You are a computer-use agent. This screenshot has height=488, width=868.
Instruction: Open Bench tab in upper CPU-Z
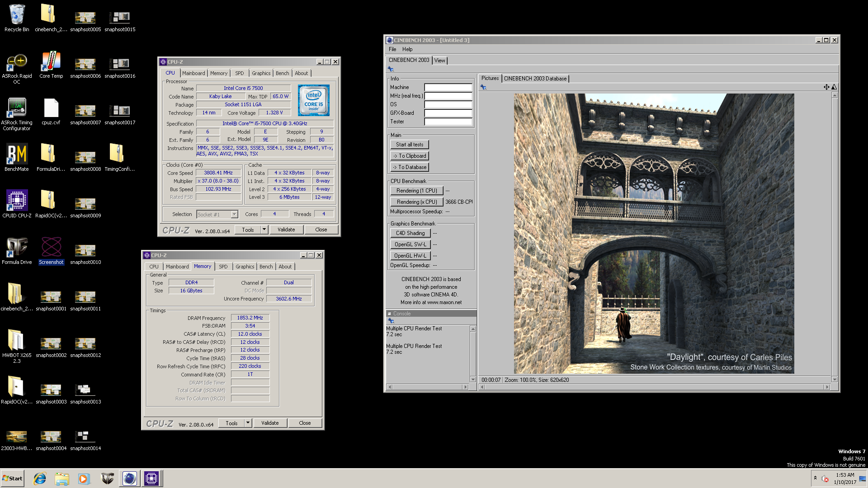click(x=283, y=73)
